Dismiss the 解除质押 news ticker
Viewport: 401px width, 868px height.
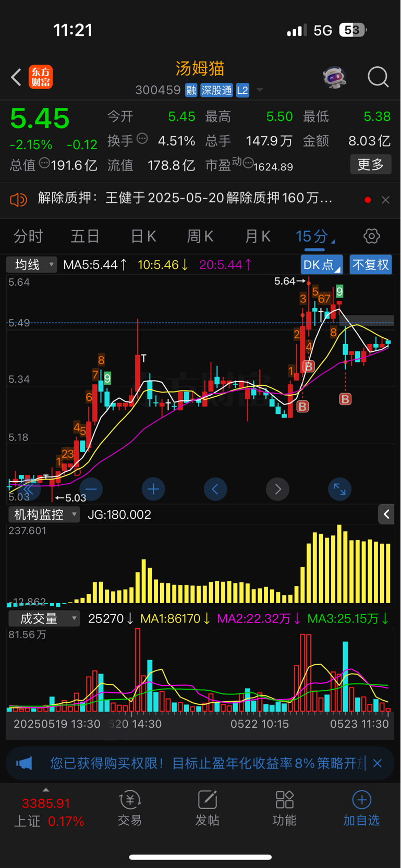pos(385,200)
